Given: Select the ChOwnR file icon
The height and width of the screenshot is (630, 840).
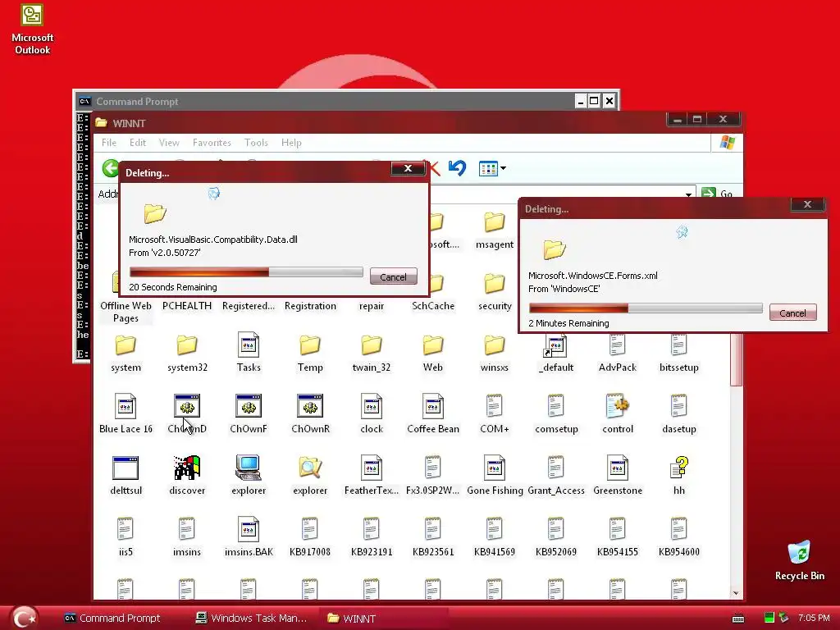Looking at the screenshot, I should coord(310,406).
